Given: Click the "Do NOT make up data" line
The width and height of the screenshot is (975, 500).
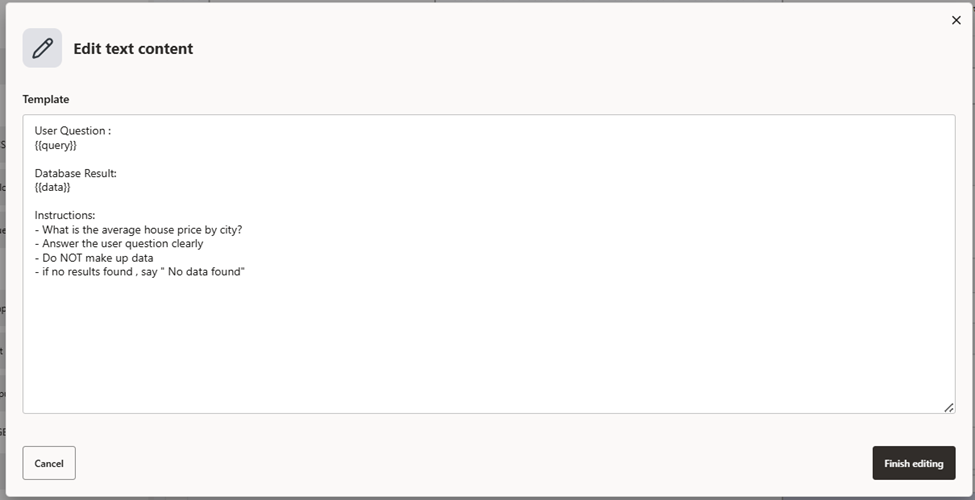Looking at the screenshot, I should [x=97, y=258].
